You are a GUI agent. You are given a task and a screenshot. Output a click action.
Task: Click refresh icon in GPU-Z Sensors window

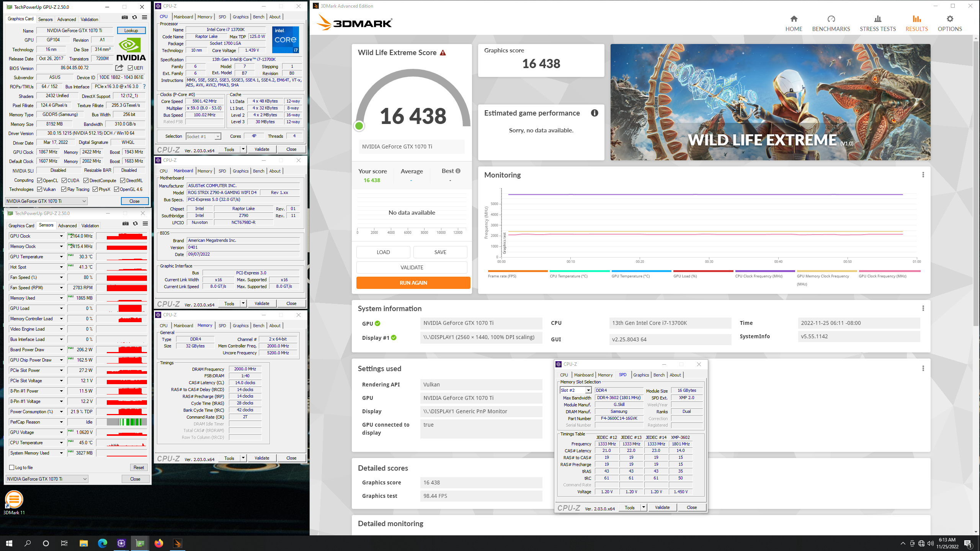[135, 224]
